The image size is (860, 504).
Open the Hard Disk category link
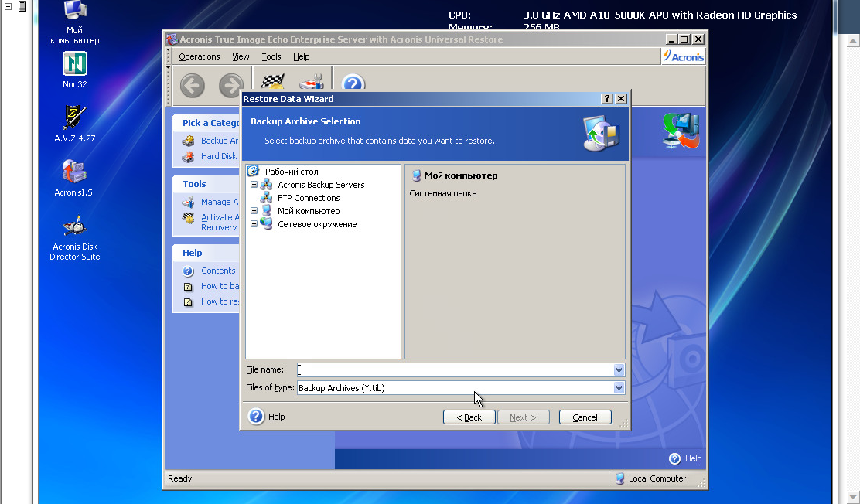pyautogui.click(x=218, y=156)
